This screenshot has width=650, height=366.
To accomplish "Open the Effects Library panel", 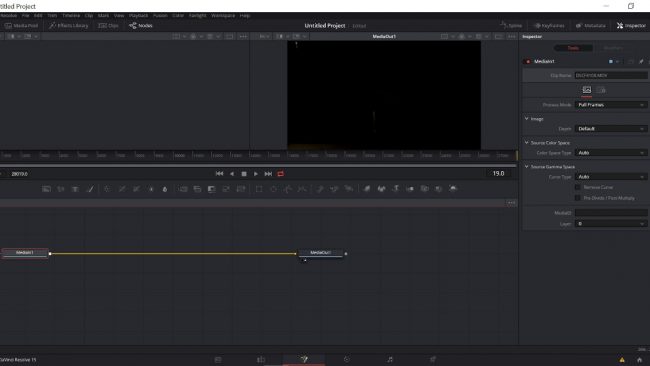I will [x=68, y=26].
